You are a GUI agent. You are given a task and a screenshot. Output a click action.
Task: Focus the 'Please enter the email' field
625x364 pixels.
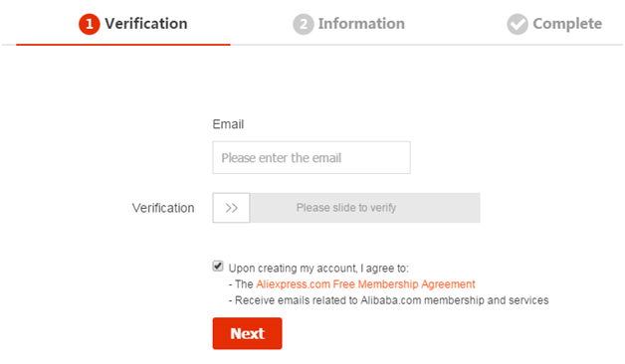[x=312, y=157]
